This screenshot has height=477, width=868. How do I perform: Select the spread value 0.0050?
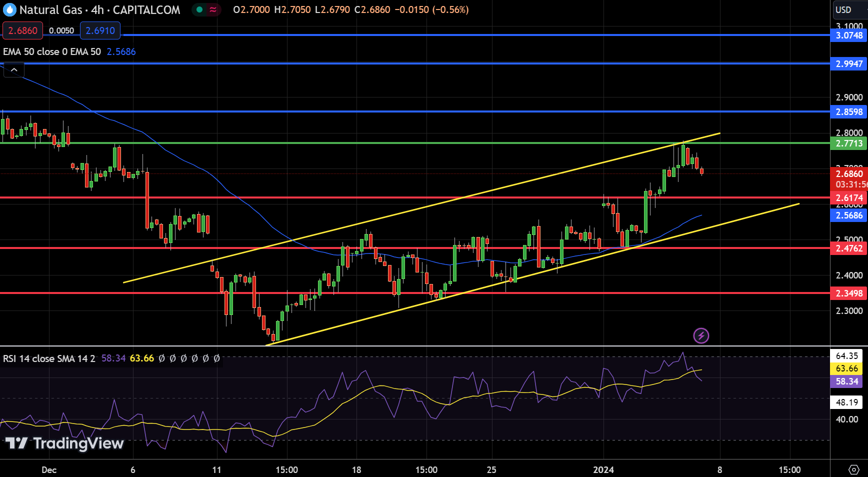click(x=61, y=30)
